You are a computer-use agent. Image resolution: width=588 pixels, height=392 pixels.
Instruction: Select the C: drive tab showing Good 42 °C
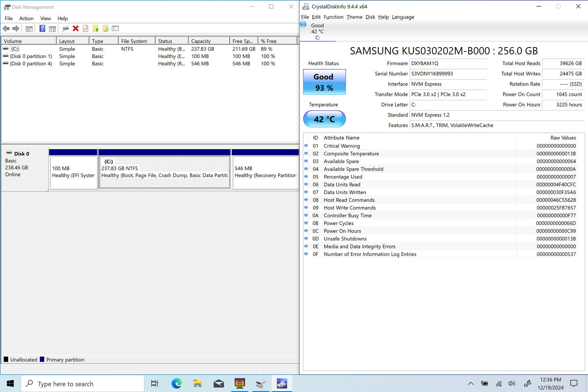point(317,31)
